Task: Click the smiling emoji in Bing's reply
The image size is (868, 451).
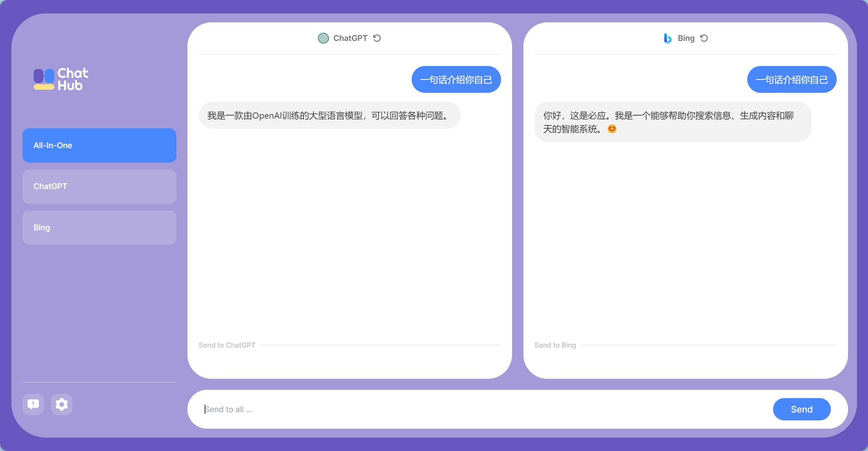Action: tap(612, 129)
